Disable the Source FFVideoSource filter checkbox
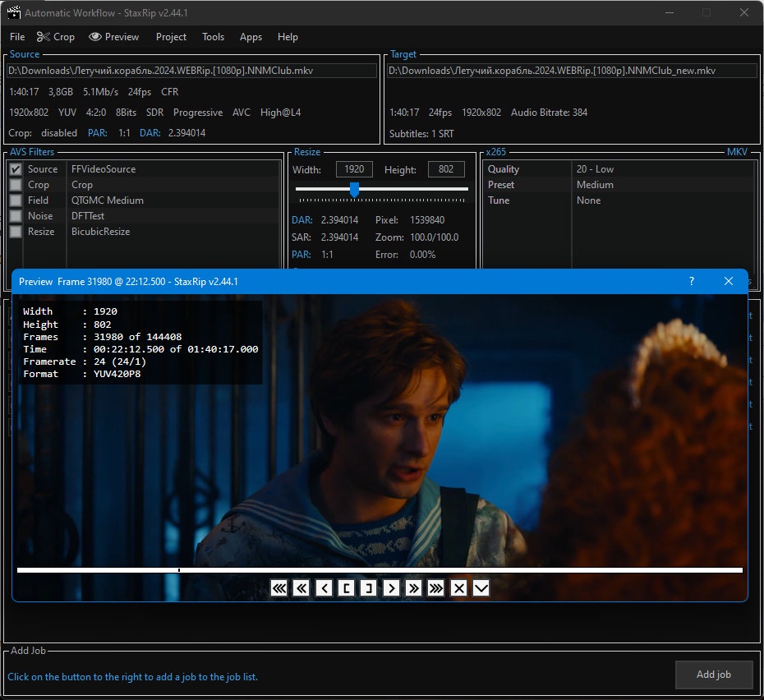Viewport: 764px width, 700px height. [x=16, y=169]
